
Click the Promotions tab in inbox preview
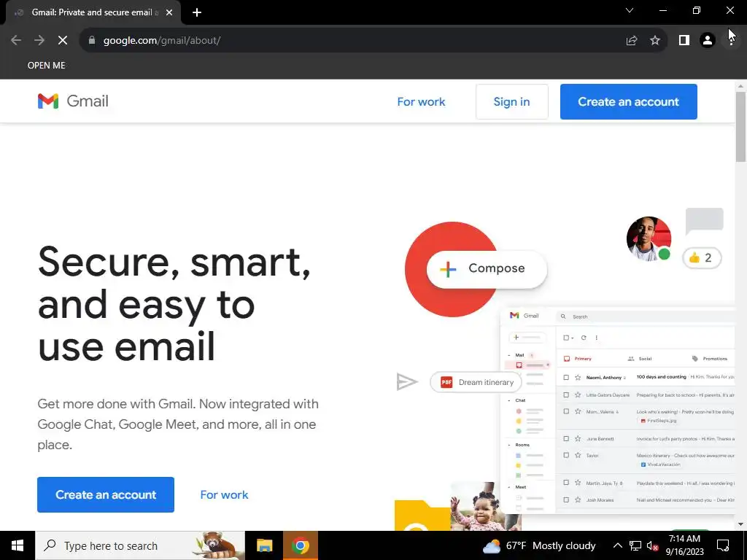709,359
